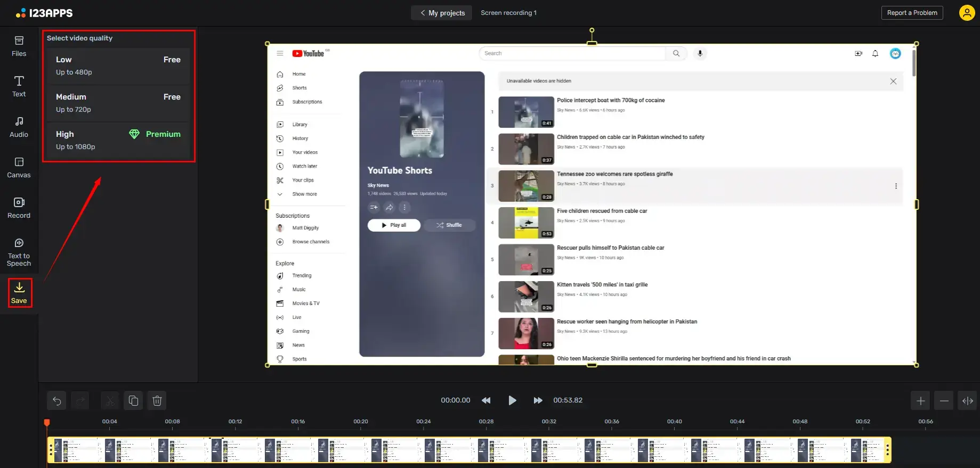Viewport: 980px width, 468px height.
Task: Click the current time 00:00.00 display
Action: [x=456, y=400]
